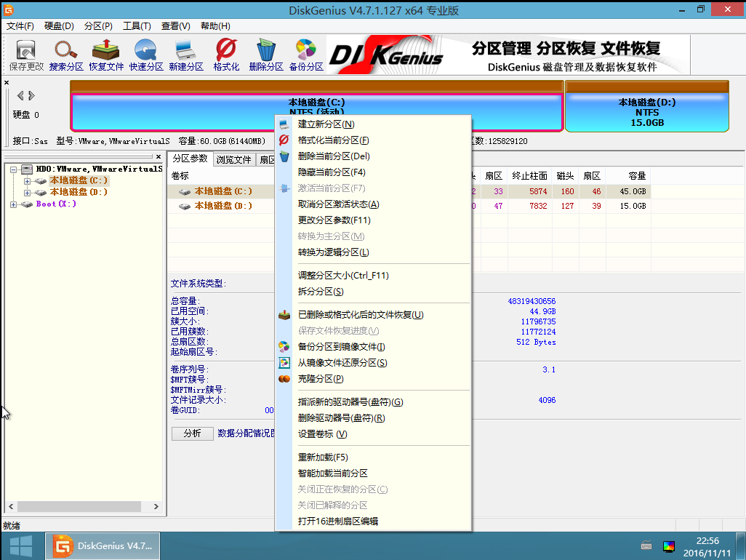Open the 备份分区 tool
746x560 pixels.
(306, 55)
